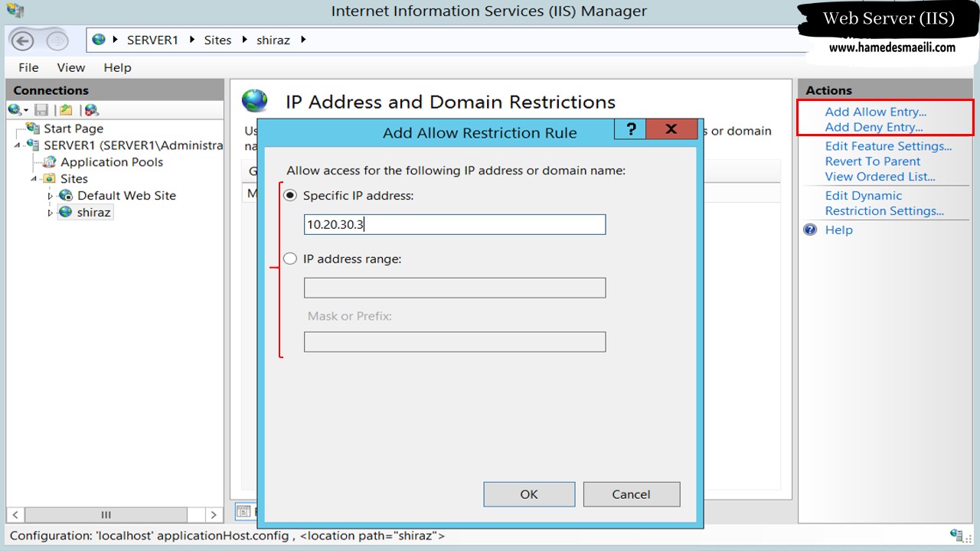Viewport: 980px width, 551px height.
Task: Click shiraz in the address breadcrumb
Action: pos(273,40)
